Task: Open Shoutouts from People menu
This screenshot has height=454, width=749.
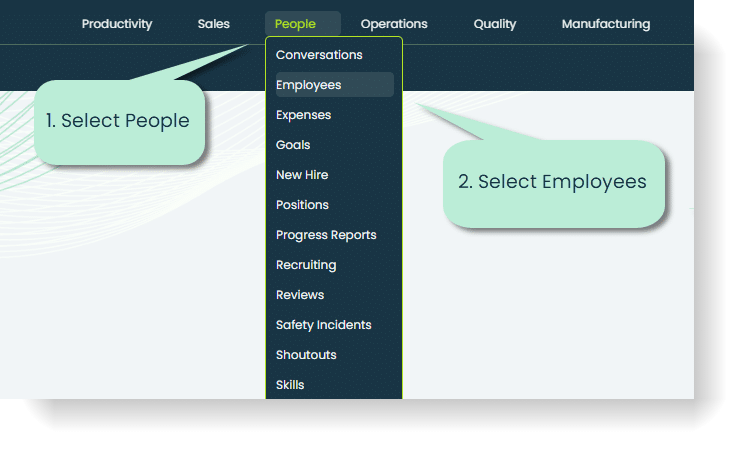Action: 306,355
